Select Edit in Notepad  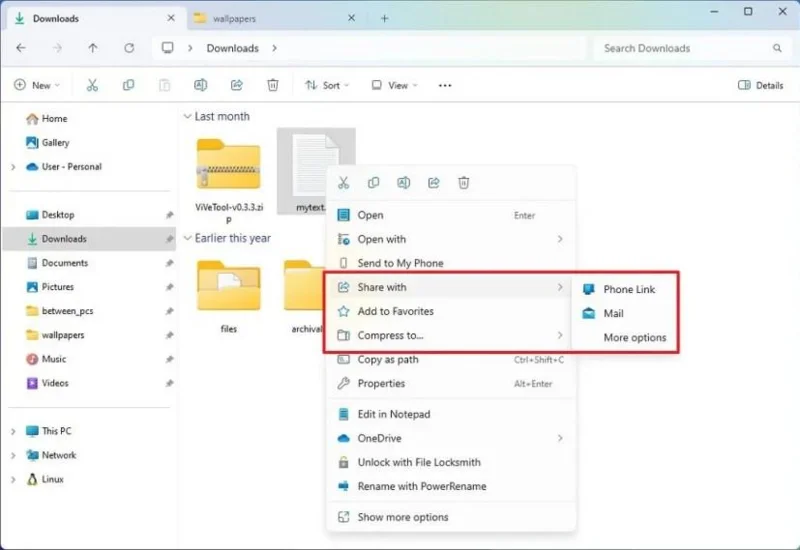pos(451,414)
